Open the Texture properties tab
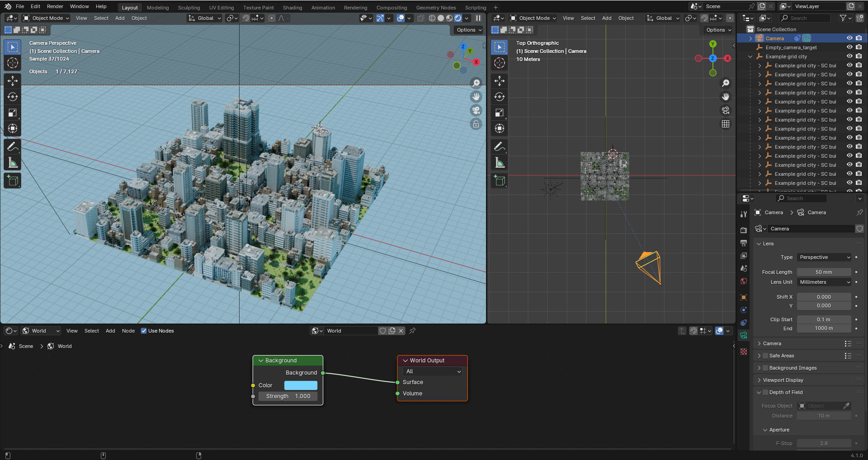Screen dimensions: 868x460 (x=744, y=352)
